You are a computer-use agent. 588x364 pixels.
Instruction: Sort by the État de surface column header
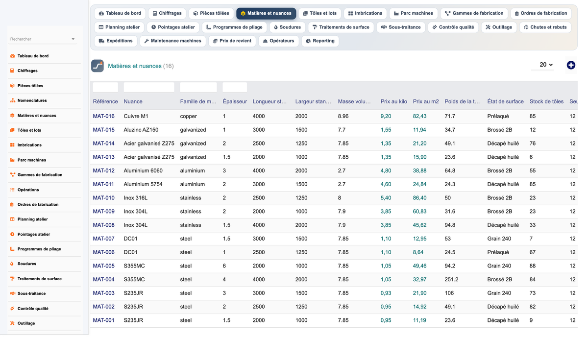[x=506, y=102]
